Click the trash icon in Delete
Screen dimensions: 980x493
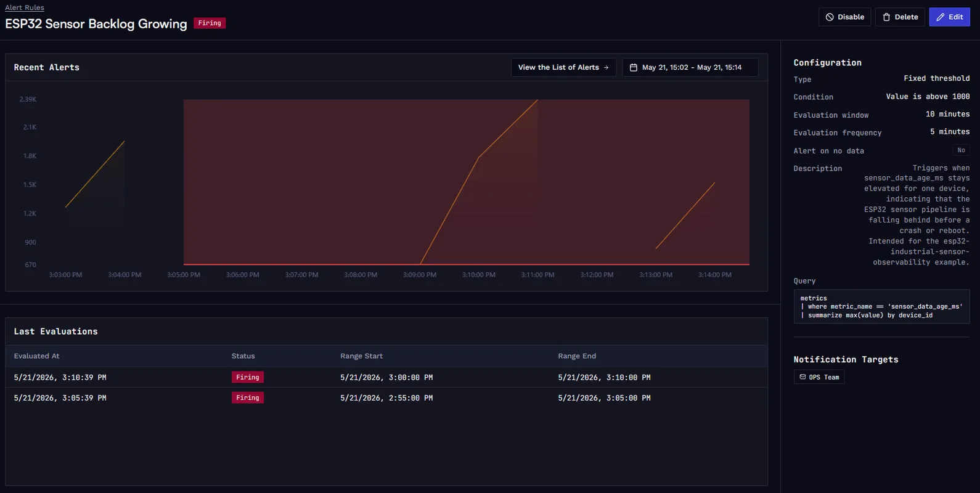886,17
